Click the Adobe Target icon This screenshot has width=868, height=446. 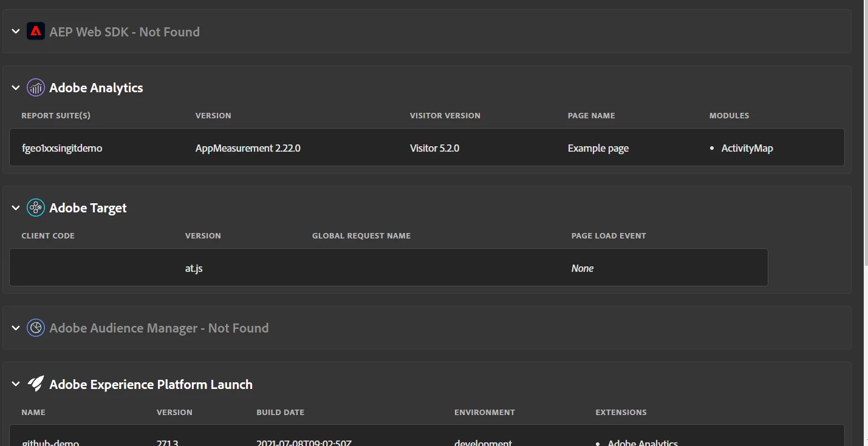[x=36, y=208]
